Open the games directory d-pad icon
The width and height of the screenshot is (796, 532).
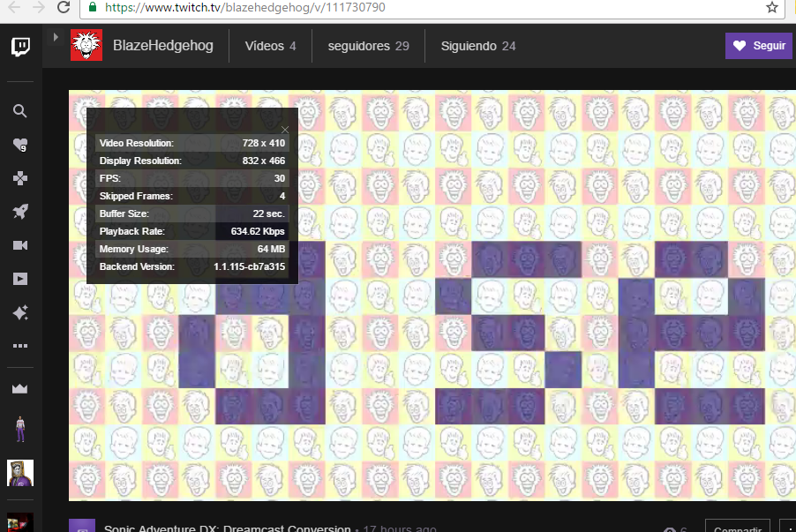coord(19,178)
